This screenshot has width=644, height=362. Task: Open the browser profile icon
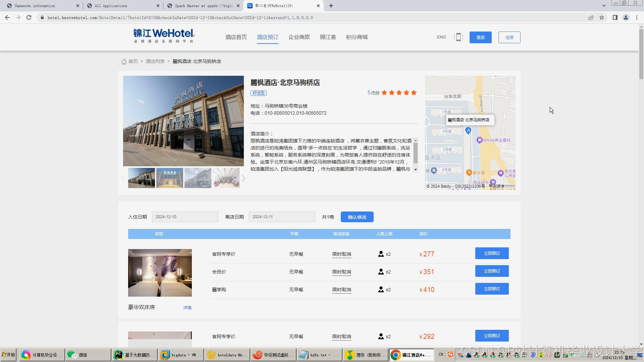tap(626, 17)
